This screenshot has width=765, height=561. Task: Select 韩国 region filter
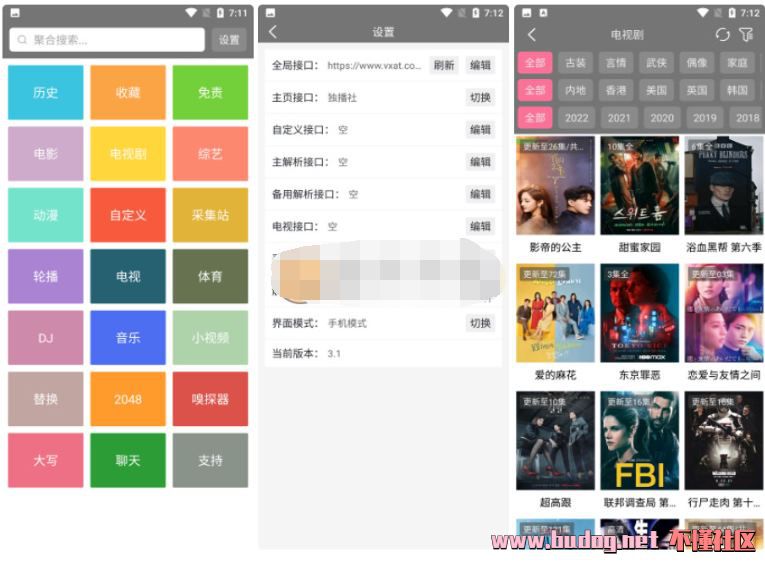[738, 90]
